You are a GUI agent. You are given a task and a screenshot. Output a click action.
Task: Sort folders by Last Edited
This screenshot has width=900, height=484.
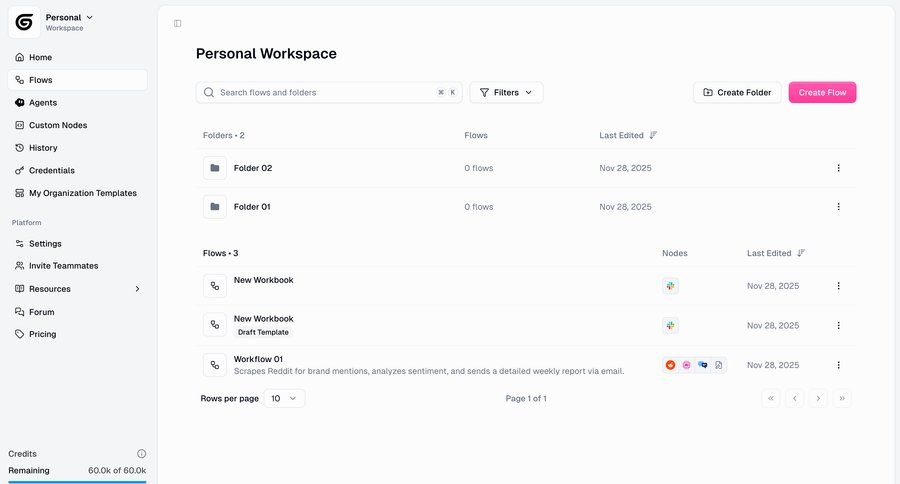click(x=628, y=135)
